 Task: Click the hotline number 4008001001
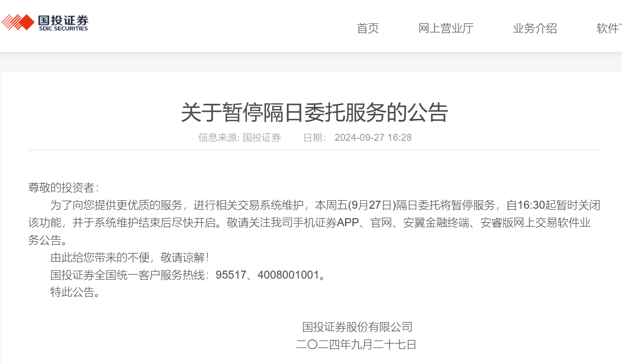pyautogui.click(x=288, y=275)
